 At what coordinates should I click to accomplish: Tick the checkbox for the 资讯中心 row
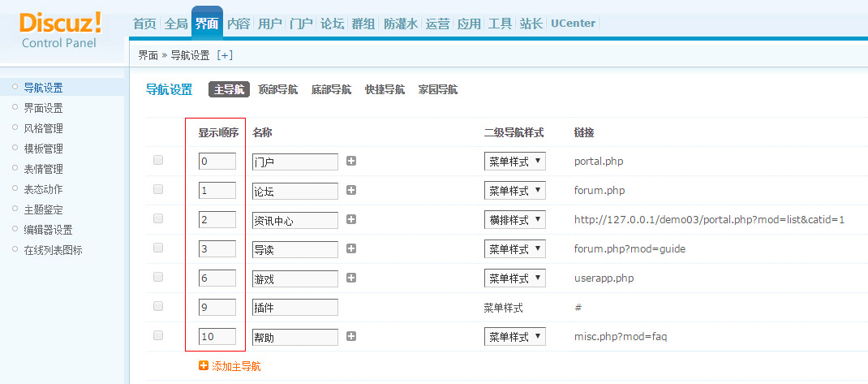158,219
